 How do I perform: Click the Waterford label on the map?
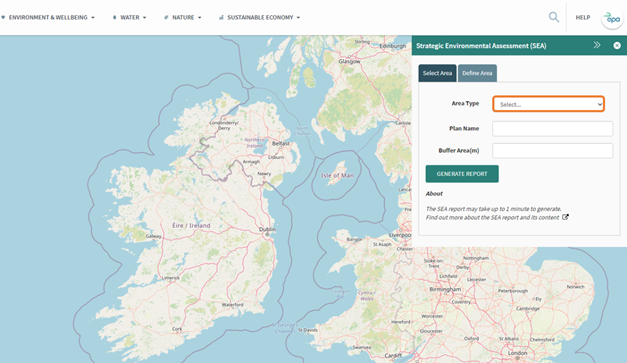(x=233, y=305)
